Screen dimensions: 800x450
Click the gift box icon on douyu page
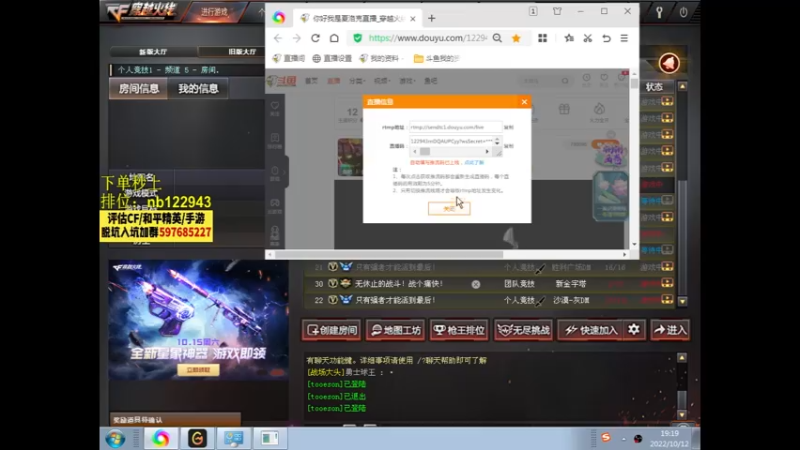click(564, 109)
